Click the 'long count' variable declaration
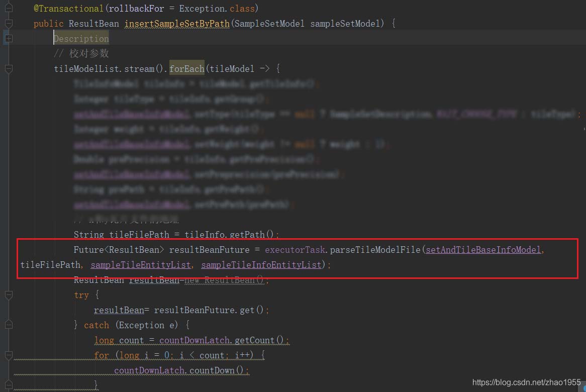This screenshot has width=586, height=392. 119,340
